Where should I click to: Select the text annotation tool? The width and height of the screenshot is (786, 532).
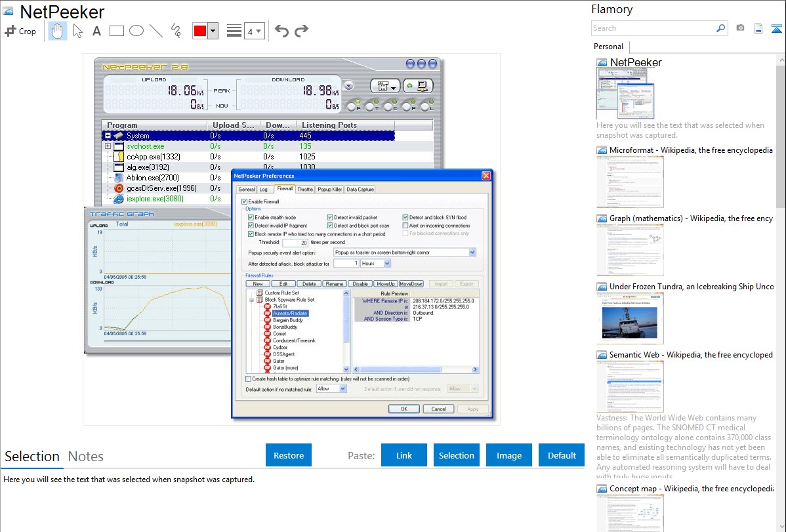click(x=96, y=31)
